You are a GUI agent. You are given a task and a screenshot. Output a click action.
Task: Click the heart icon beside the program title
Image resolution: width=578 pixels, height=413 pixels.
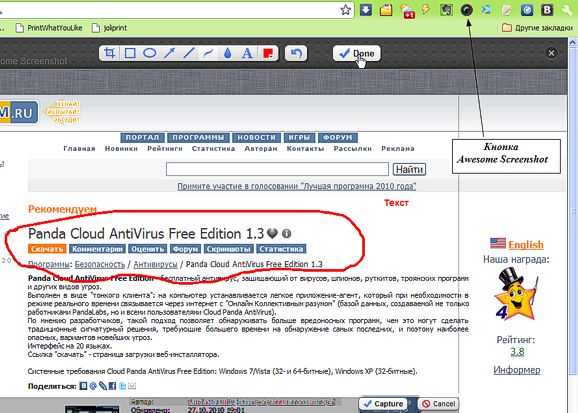pos(272,233)
